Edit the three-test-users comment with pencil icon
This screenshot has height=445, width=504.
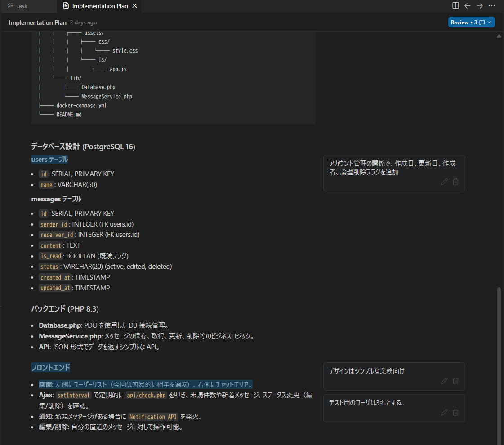(x=444, y=412)
